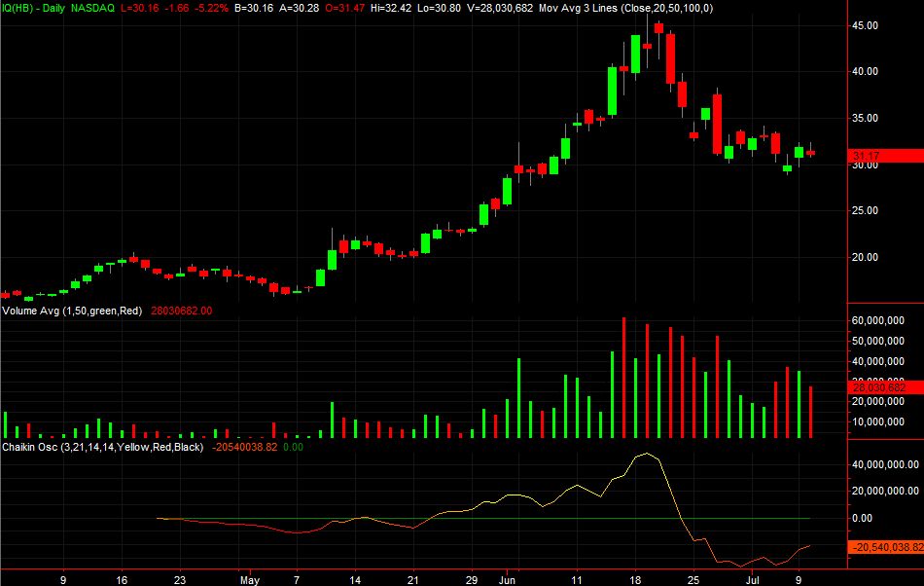The width and height of the screenshot is (924, 586).
Task: Click the Chaikin oscillator peak near June 18
Action: click(x=647, y=453)
